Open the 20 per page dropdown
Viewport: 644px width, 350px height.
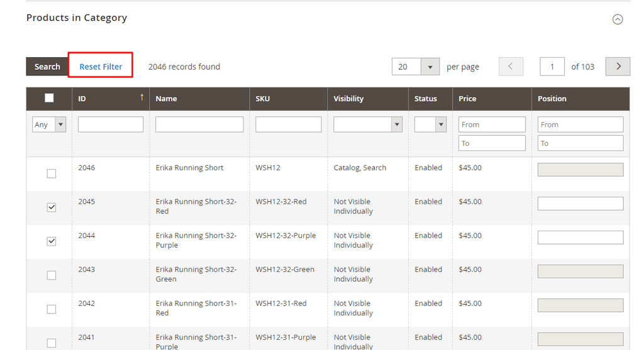416,67
